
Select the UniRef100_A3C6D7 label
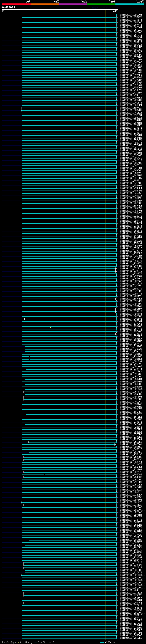(131, 93)
